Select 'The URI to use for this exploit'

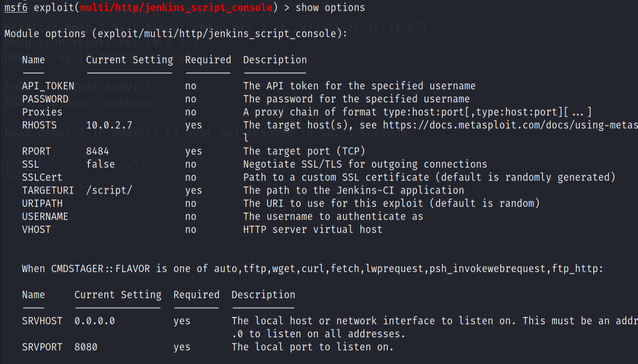[391, 203]
